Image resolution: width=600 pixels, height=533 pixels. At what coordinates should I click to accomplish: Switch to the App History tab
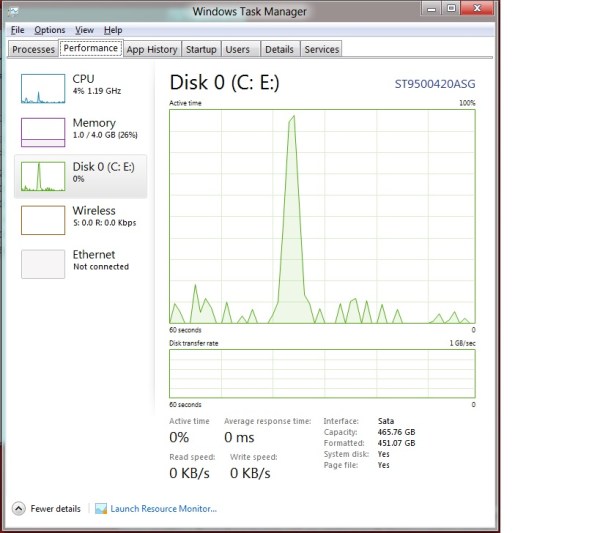pyautogui.click(x=152, y=49)
